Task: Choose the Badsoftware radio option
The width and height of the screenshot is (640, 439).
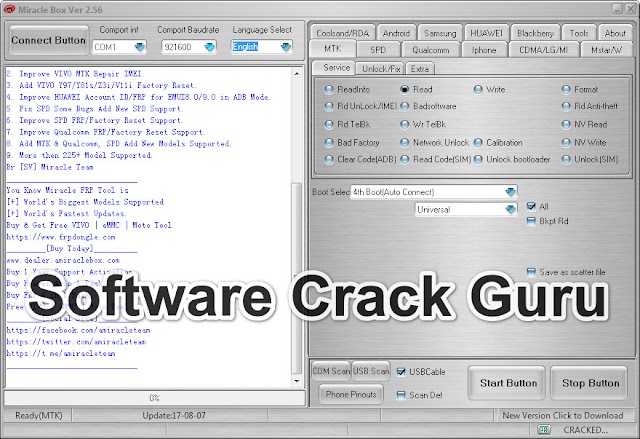Action: pos(404,106)
